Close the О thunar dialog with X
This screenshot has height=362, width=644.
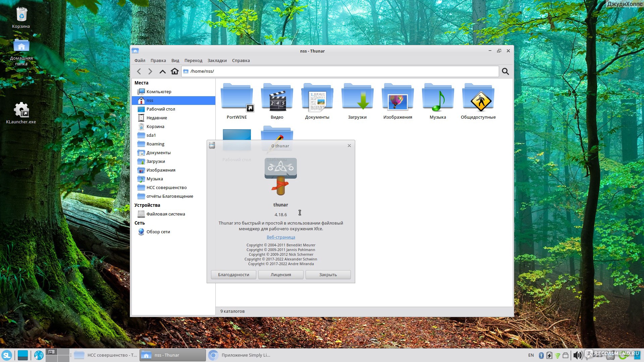[x=349, y=145]
